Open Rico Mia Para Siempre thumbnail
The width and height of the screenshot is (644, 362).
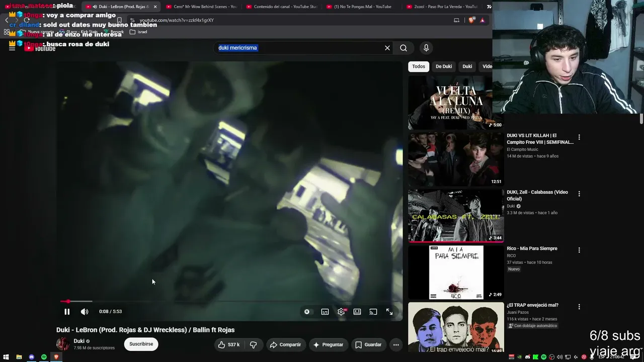(x=456, y=272)
